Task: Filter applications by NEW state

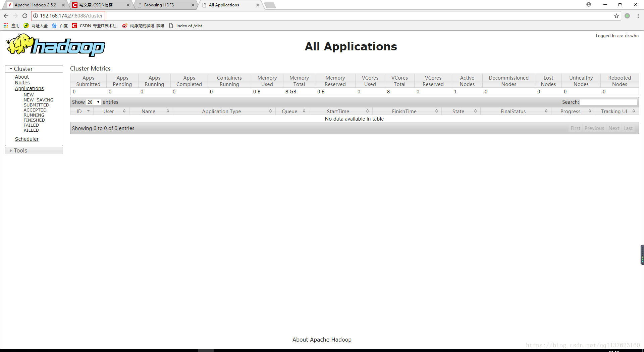Action: tap(29, 95)
